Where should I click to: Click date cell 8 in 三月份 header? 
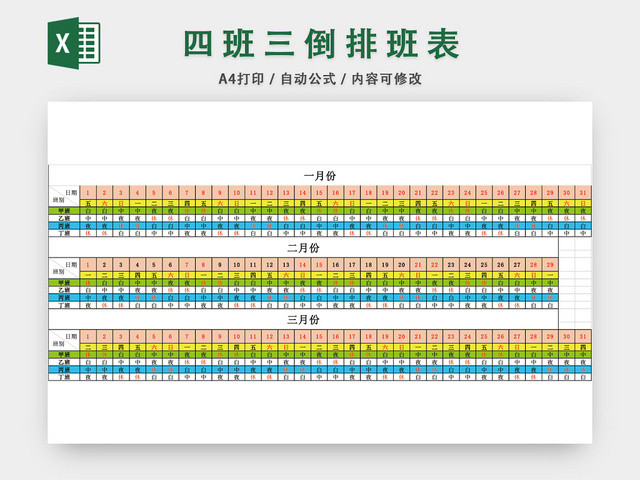204,336
